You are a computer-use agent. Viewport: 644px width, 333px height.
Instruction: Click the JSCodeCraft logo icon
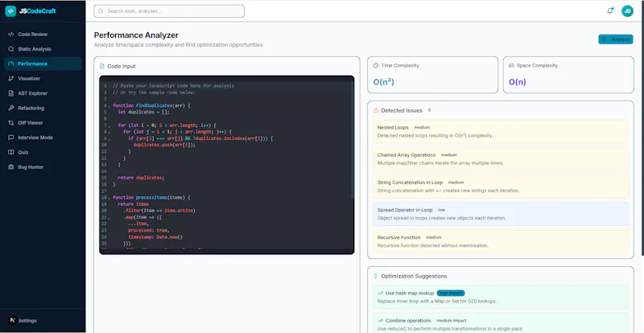coord(10,11)
